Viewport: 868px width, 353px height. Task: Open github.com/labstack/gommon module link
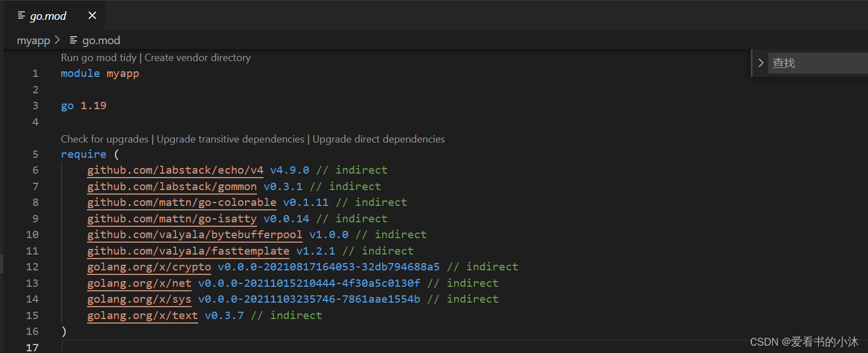pos(172,187)
